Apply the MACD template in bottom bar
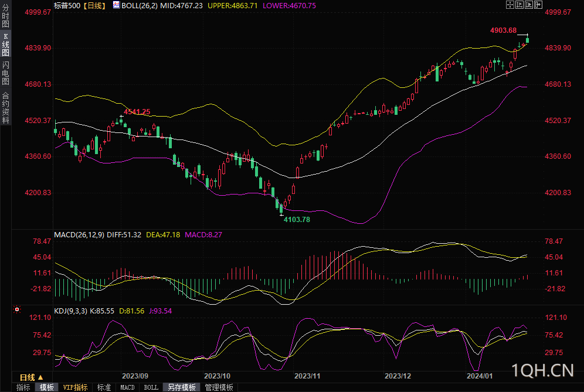The image size is (584, 392). point(127,387)
